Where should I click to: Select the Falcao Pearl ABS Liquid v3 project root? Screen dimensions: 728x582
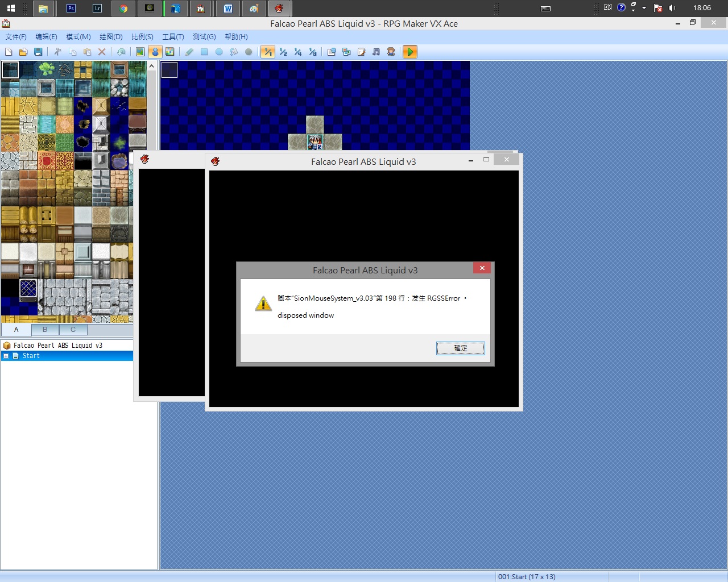click(57, 346)
